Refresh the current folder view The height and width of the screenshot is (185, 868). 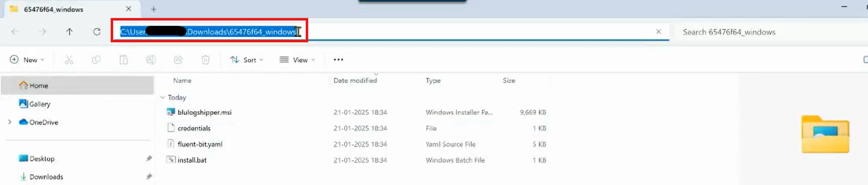(x=97, y=32)
